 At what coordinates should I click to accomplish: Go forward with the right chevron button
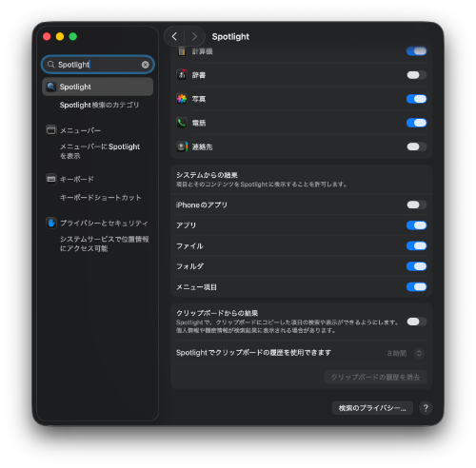tap(194, 37)
